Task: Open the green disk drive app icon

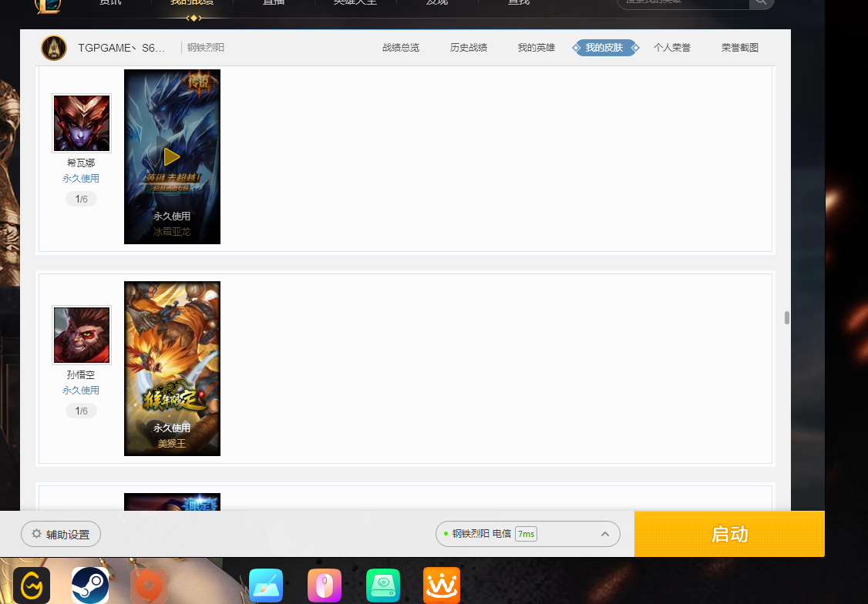Action: tap(383, 586)
